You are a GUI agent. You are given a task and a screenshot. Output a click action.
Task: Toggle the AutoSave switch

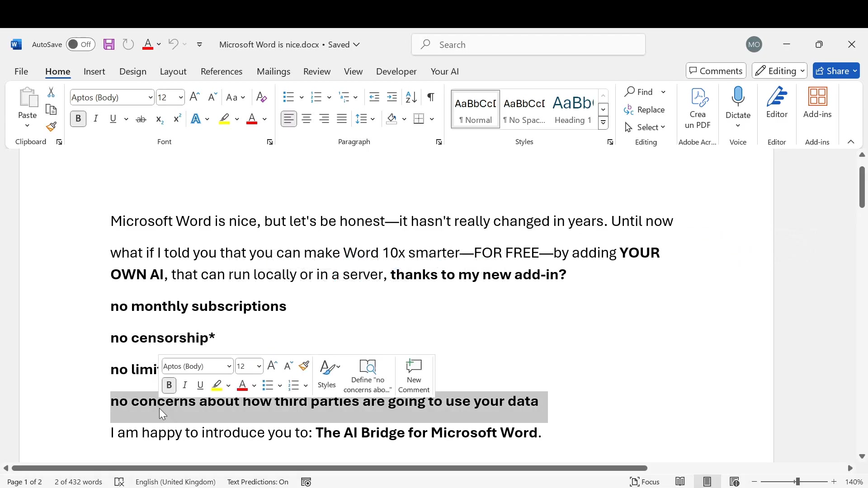coord(80,44)
